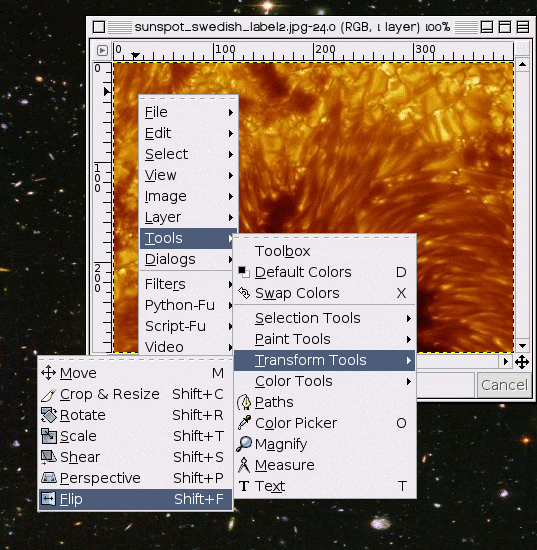The width and height of the screenshot is (537, 550).
Task: Select the Move tool icon
Action: point(48,373)
